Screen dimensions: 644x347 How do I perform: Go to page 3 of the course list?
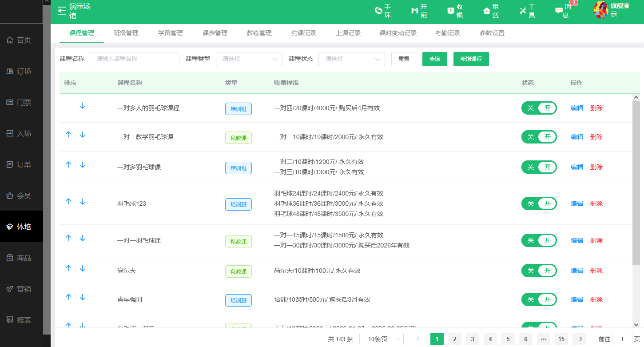tap(472, 339)
